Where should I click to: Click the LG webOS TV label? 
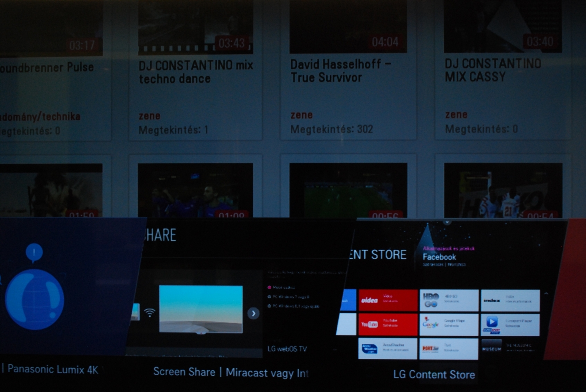[287, 349]
